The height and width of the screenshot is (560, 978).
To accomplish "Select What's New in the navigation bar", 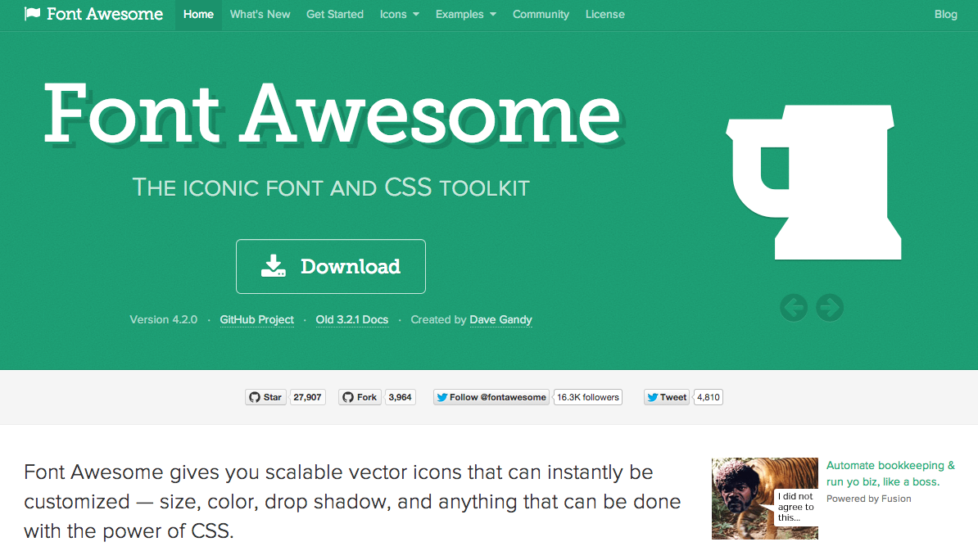I will point(260,14).
